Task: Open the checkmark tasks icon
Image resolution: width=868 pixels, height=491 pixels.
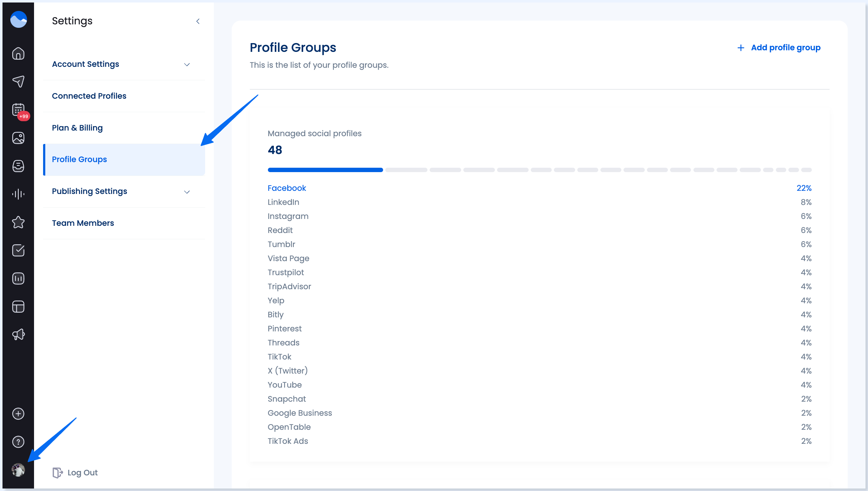Action: [18, 250]
